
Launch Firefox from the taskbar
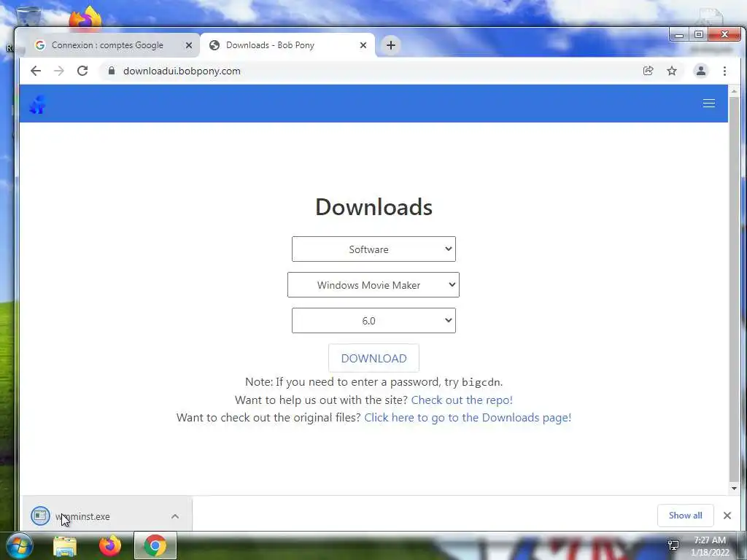click(110, 545)
